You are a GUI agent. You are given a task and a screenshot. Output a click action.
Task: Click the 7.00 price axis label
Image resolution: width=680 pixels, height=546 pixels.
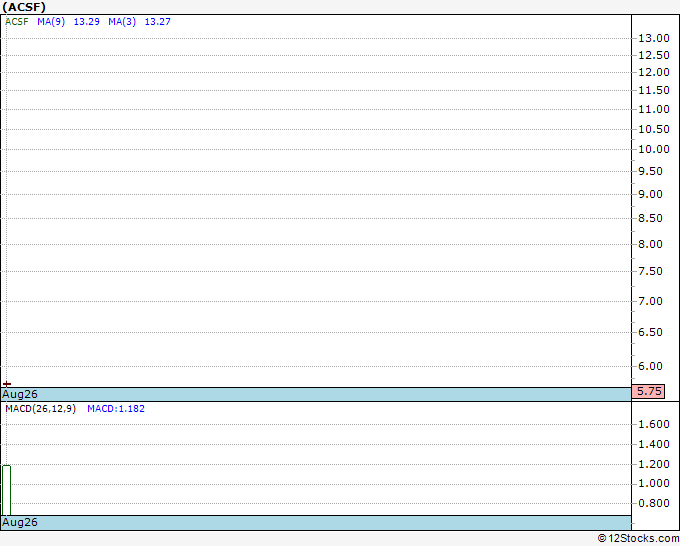tap(651, 301)
